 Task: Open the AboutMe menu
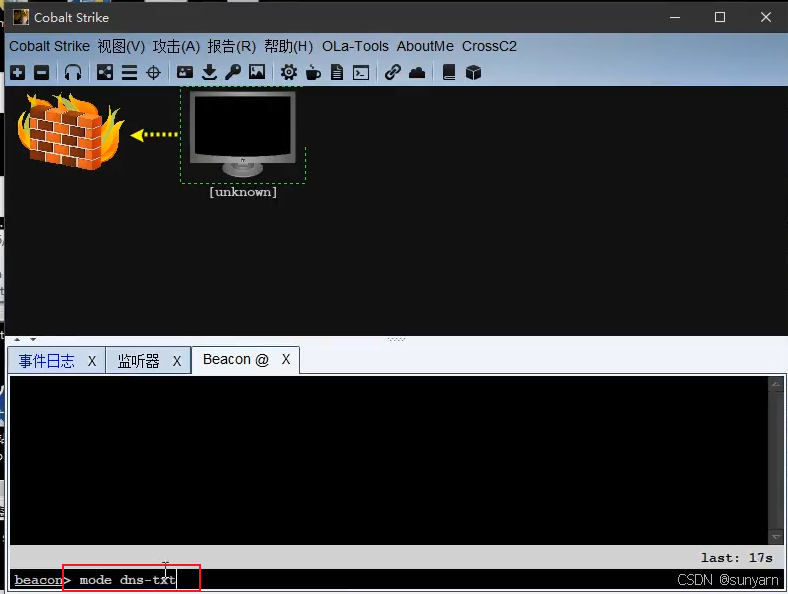pyautogui.click(x=425, y=46)
